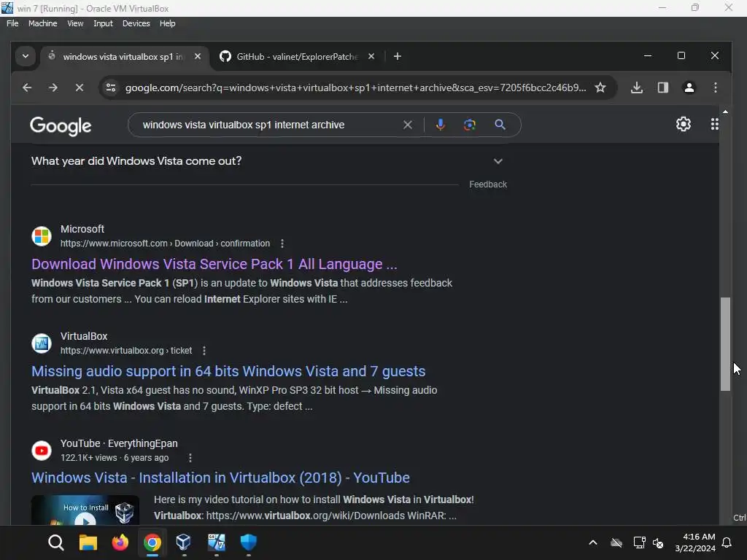Screen dimensions: 747x560
Task: Open the tab search dropdown
Action: tap(26, 57)
